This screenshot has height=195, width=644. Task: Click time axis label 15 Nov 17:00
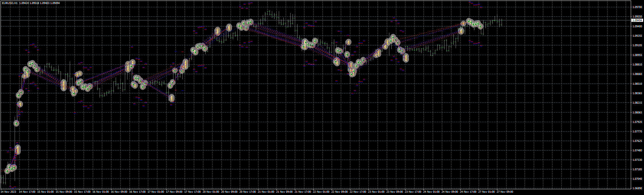[82, 192]
